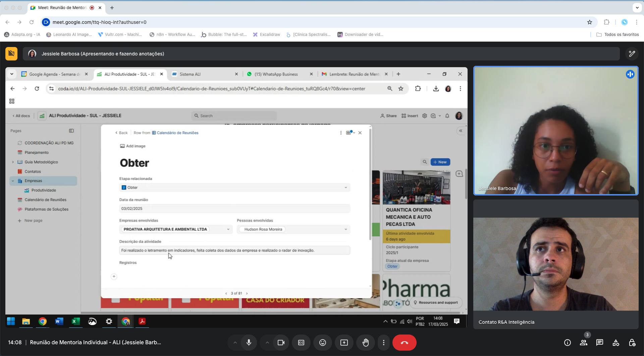Close the Obter row popup
The width and height of the screenshot is (644, 356).
[360, 133]
